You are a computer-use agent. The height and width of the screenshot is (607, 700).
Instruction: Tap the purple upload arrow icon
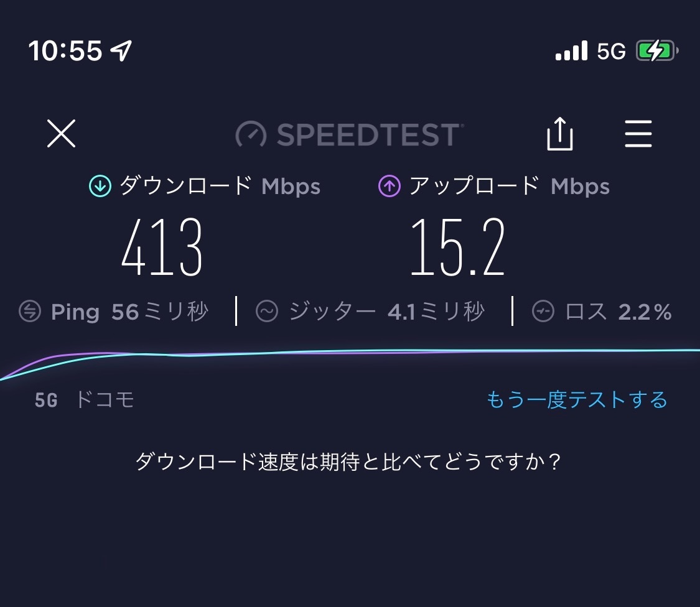click(390, 186)
